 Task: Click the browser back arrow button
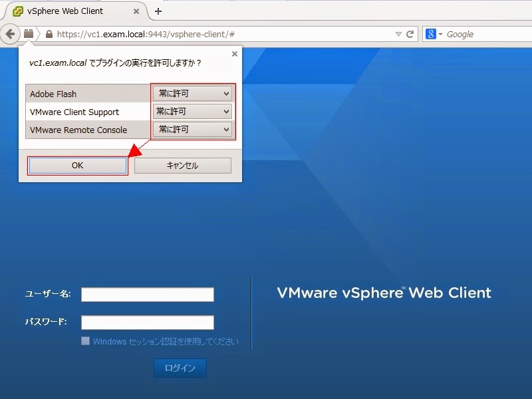pos(10,34)
